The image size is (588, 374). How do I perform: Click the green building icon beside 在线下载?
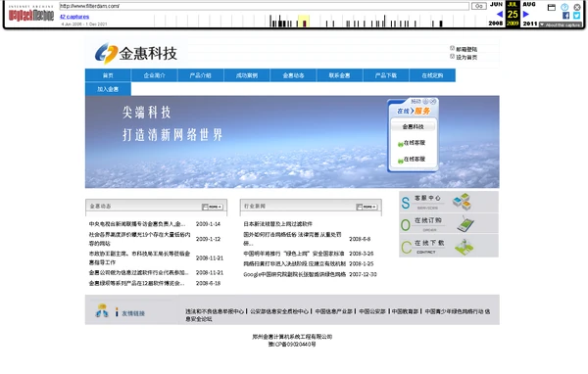point(465,247)
